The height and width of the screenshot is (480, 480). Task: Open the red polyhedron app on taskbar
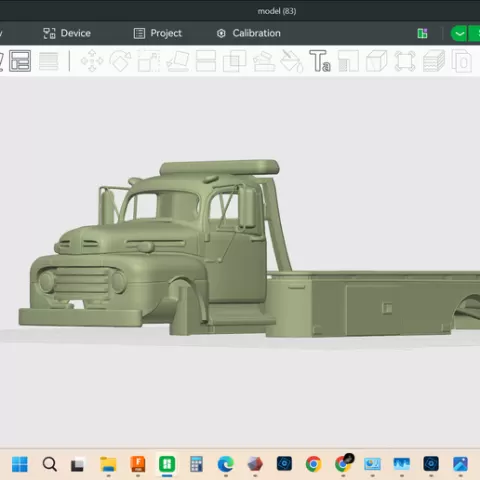coord(255,464)
